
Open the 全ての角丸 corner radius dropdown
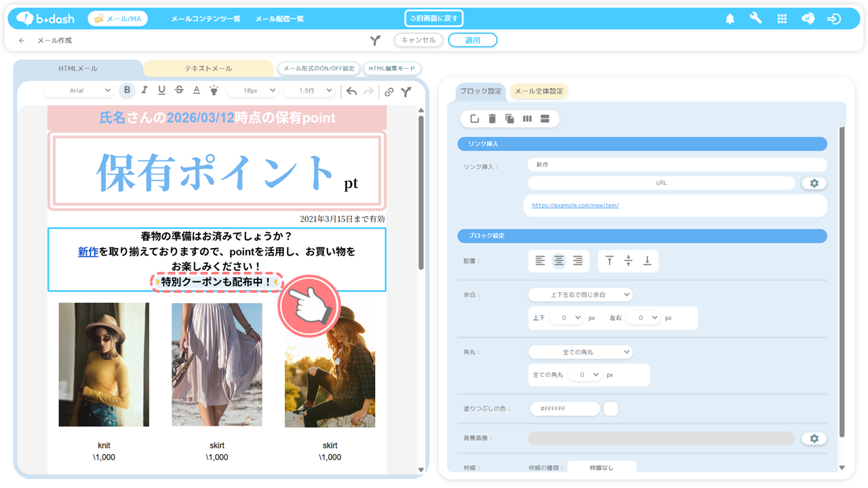click(580, 352)
